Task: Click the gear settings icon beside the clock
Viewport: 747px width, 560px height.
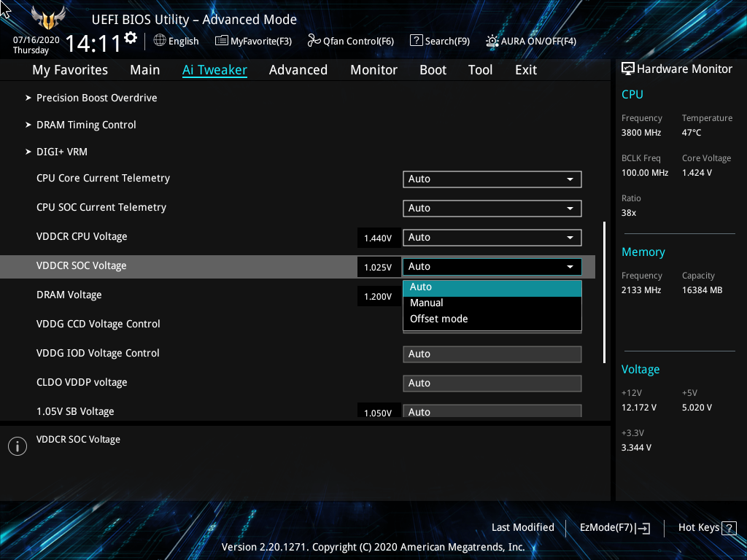Action: tap(131, 38)
